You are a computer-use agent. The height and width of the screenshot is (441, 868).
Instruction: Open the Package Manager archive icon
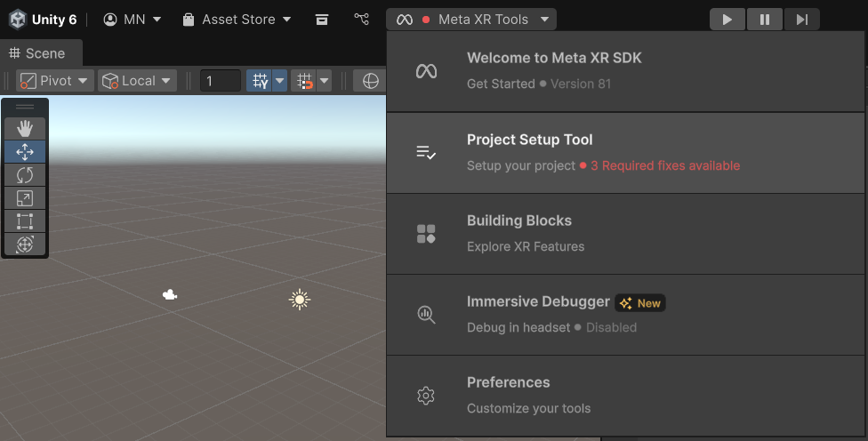322,20
